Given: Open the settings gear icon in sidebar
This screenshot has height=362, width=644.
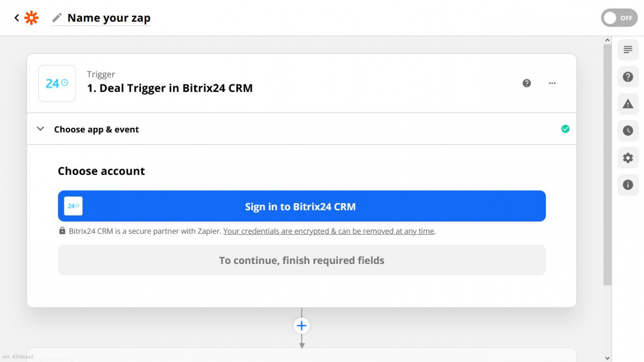Looking at the screenshot, I should [628, 158].
